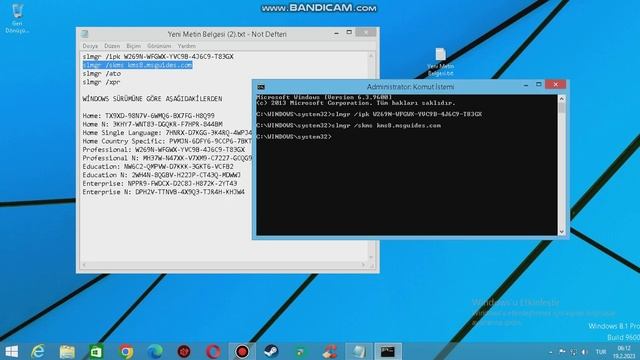Click Notepad horizontal scrollbar right arrow
640x360 pixels.
(363, 265)
